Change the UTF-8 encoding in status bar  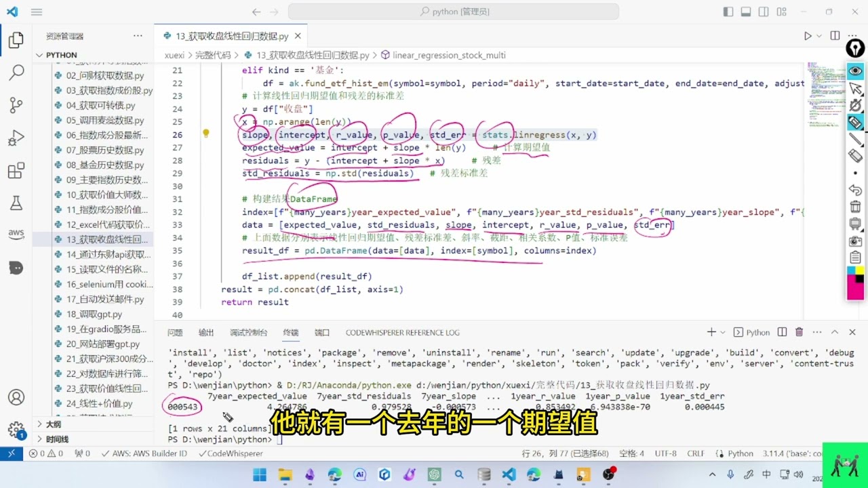[665, 453]
